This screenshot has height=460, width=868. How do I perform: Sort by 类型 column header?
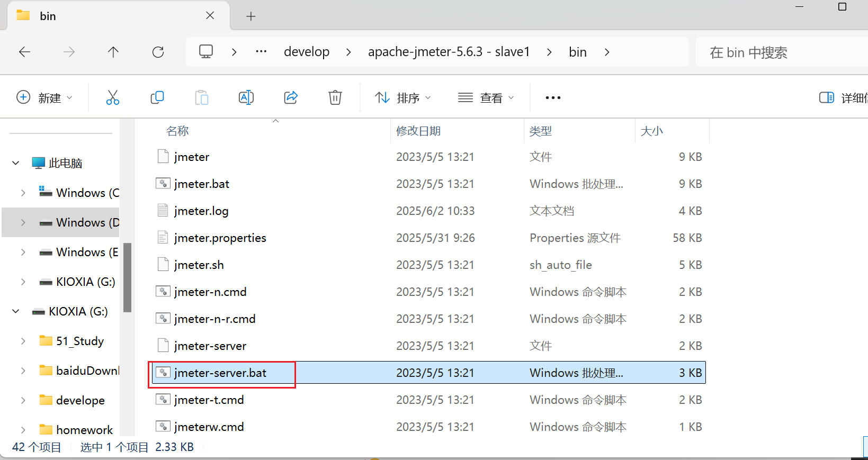(x=541, y=131)
